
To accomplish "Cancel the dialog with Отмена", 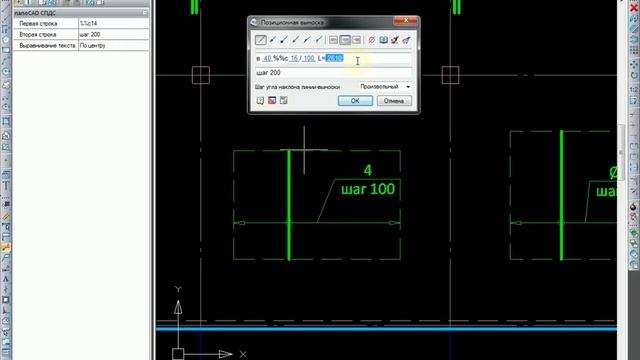I will pyautogui.click(x=394, y=101).
